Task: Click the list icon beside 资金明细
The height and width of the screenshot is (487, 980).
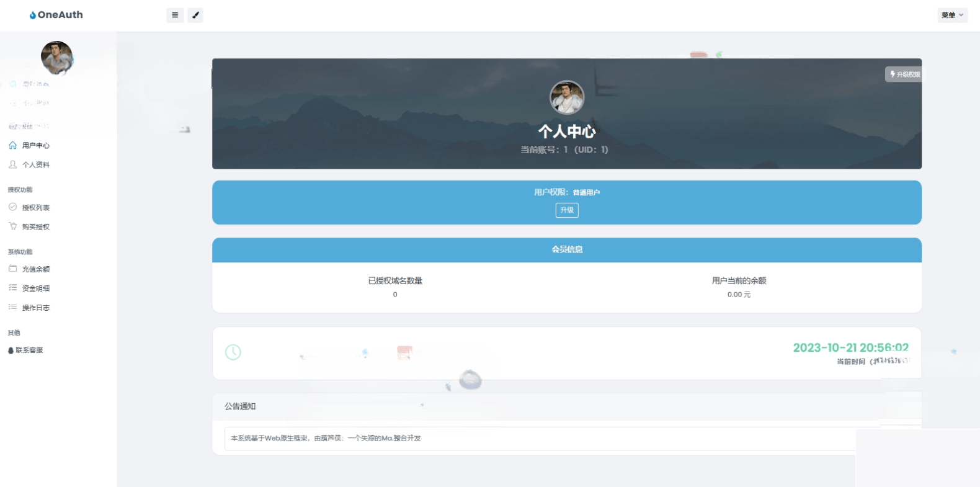Action: coord(12,288)
